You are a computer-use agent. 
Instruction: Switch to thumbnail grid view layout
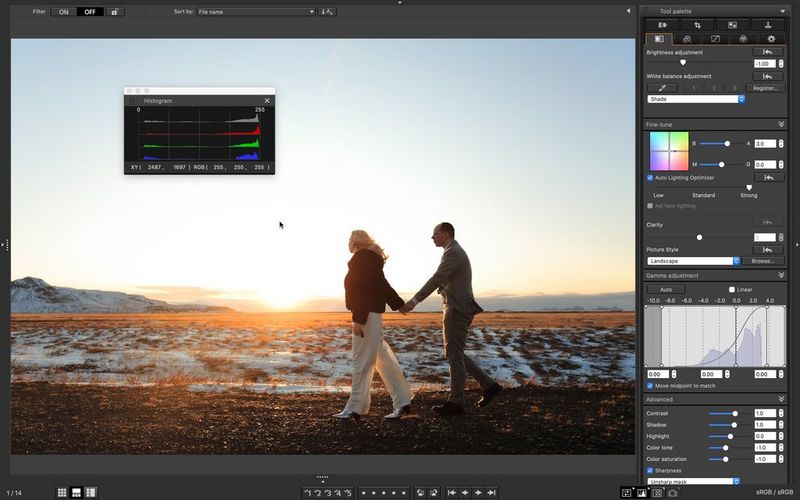click(x=62, y=492)
